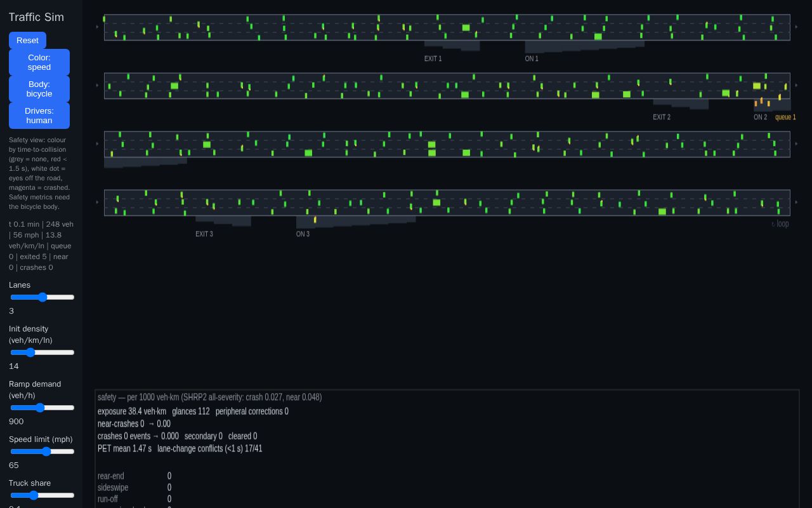Set the Ramp demand slider
Screen dimensions: 812x508
tap(43, 408)
